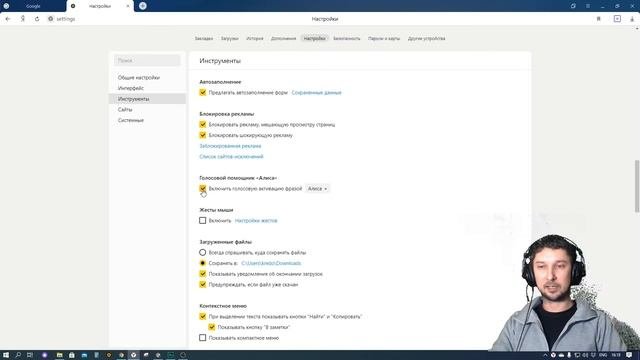Open the Дополнения settings tab
This screenshot has height=360, width=640.
point(283,38)
